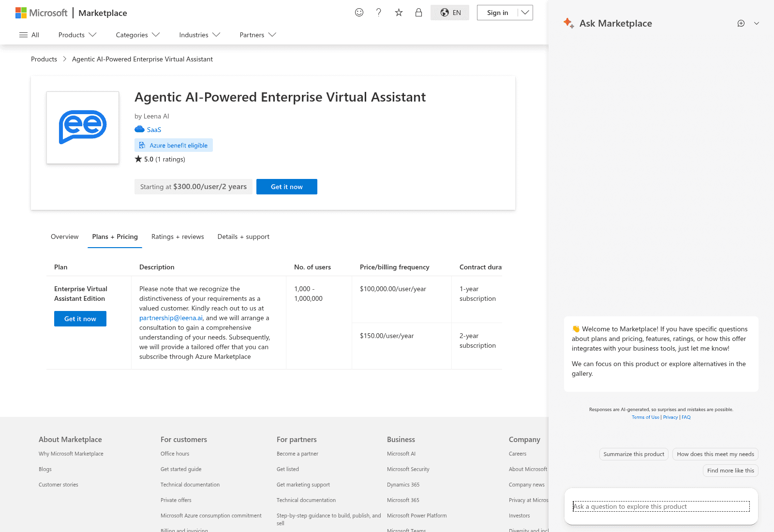Image resolution: width=774 pixels, height=532 pixels.
Task: Click the Microsoft logo
Action: point(42,13)
